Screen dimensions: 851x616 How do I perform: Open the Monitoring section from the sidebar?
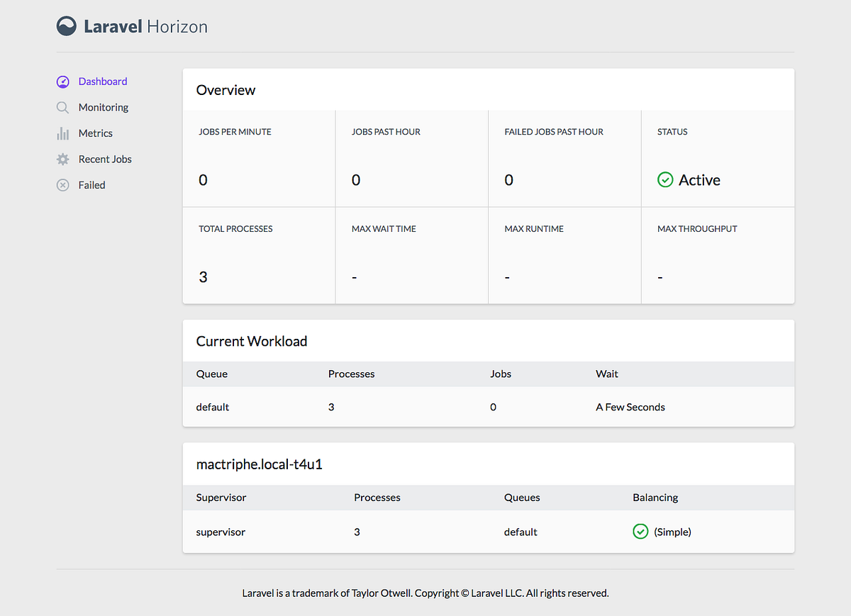click(103, 107)
